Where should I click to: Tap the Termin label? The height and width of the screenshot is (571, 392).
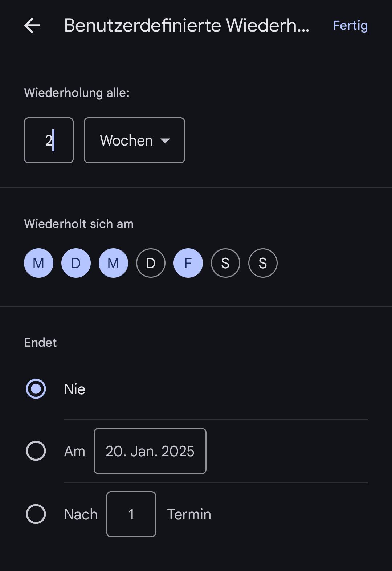pyautogui.click(x=189, y=514)
